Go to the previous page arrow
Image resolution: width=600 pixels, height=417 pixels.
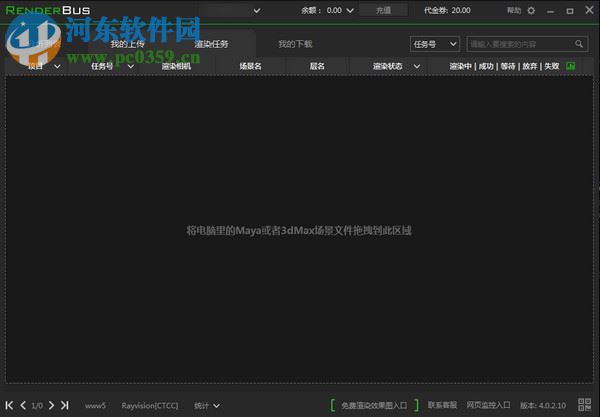click(x=23, y=405)
